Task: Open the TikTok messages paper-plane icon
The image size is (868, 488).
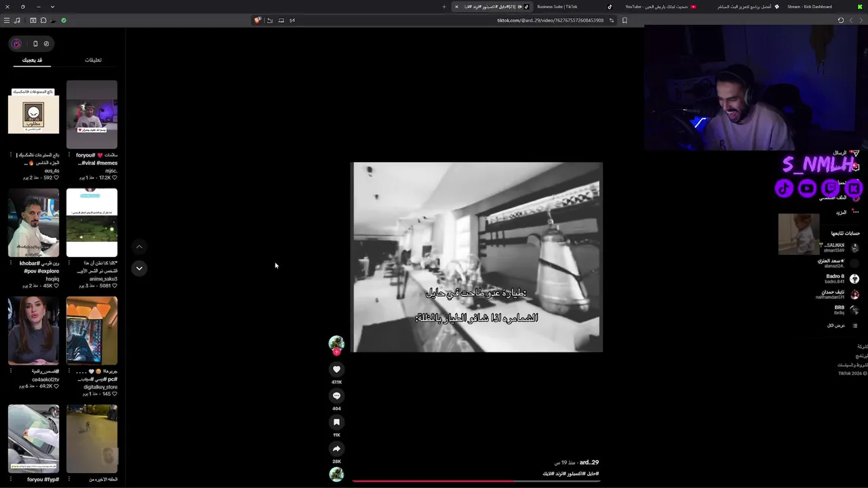Action: coord(855,154)
